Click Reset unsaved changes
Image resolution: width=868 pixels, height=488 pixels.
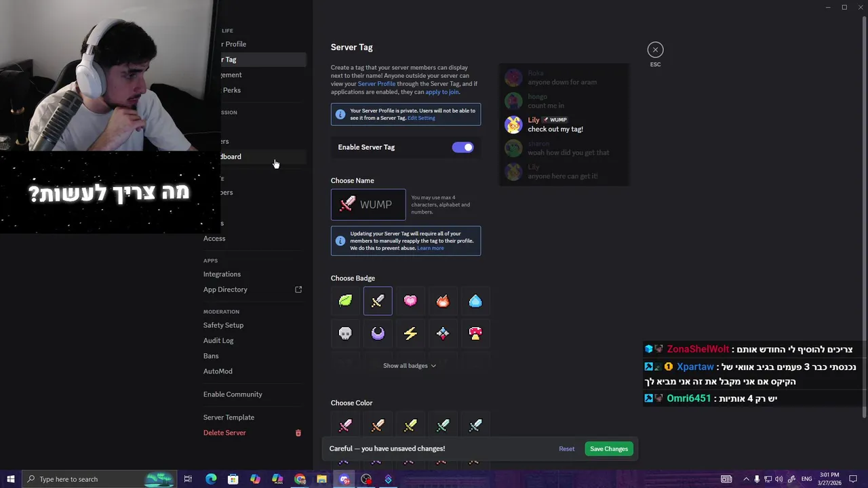(566, 449)
